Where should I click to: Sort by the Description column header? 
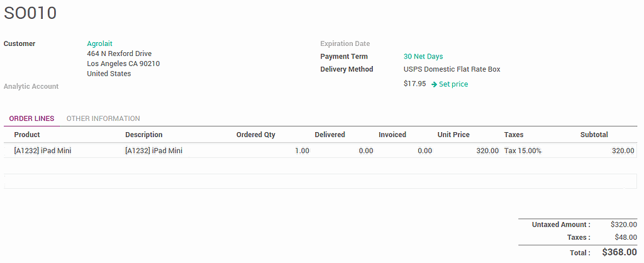(143, 135)
